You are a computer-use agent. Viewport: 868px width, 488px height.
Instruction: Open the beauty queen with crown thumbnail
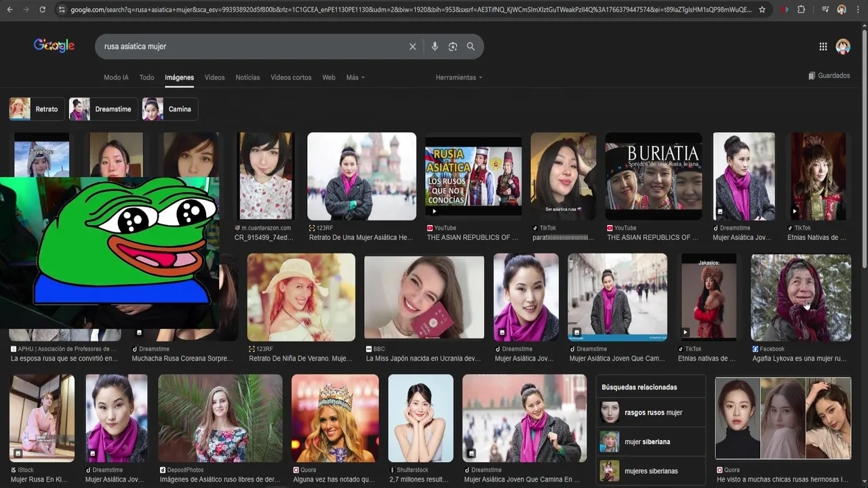335,418
